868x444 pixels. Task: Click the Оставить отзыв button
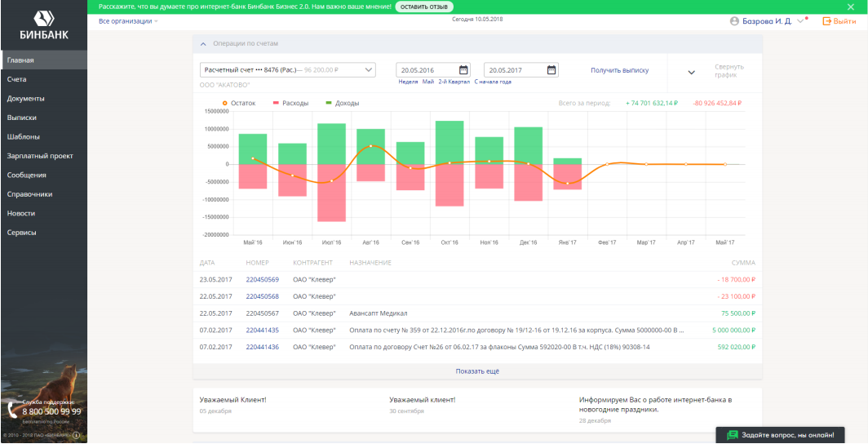pos(424,7)
